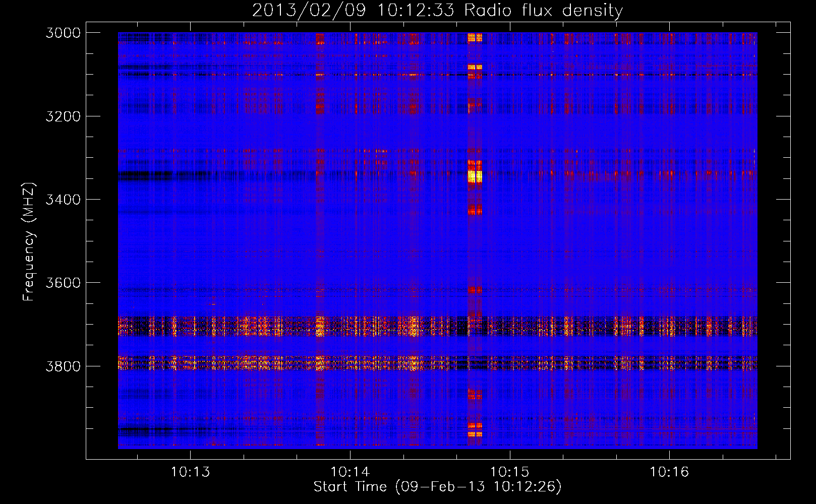Screen dimensions: 816x504
Task: Click the 10:16 time tick label
Action: [x=669, y=472]
